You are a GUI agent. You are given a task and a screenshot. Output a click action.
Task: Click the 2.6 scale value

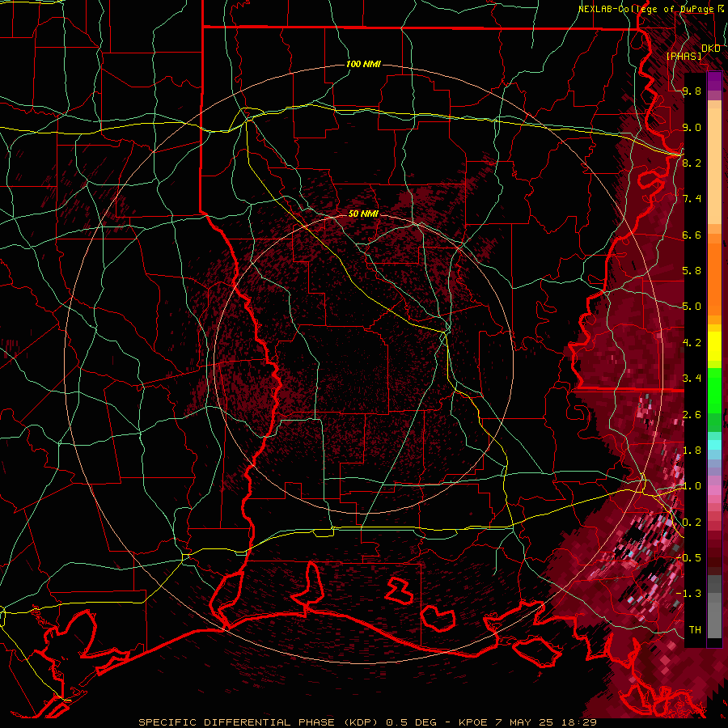tap(692, 415)
